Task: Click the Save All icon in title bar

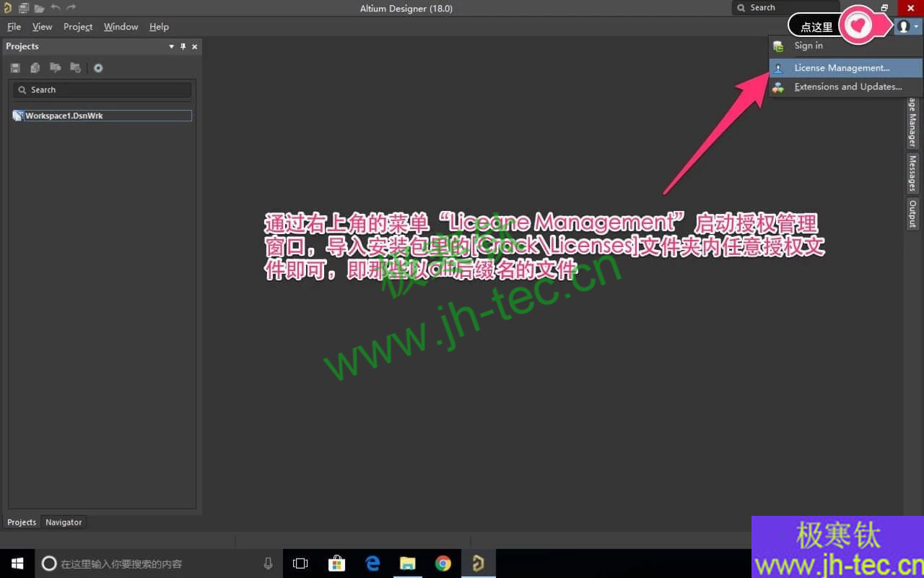Action: click(24, 8)
